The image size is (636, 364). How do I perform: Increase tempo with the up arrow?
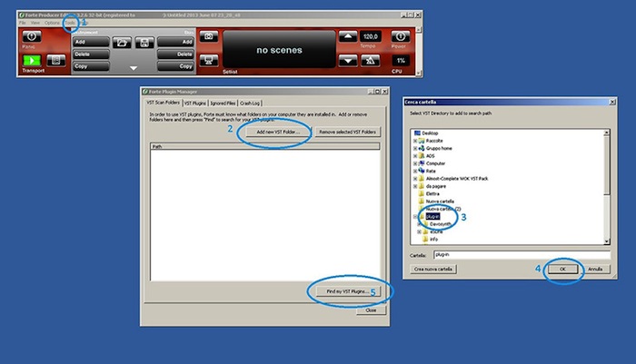click(349, 37)
